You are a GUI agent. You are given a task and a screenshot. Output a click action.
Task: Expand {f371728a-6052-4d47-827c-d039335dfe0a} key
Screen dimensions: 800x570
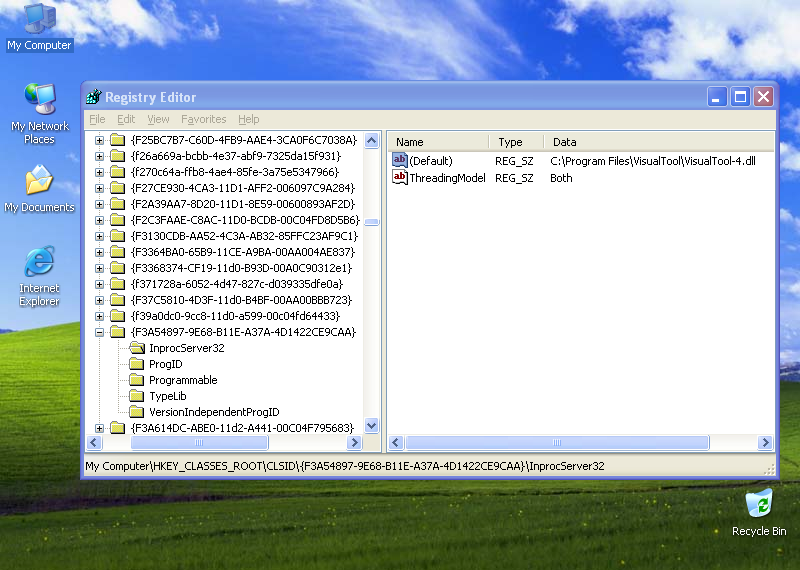(x=99, y=284)
